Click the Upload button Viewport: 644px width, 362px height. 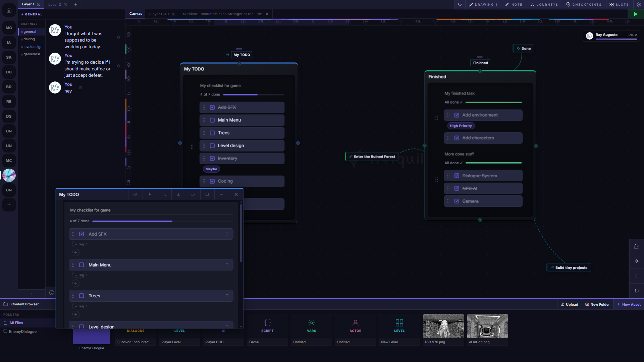click(x=570, y=305)
